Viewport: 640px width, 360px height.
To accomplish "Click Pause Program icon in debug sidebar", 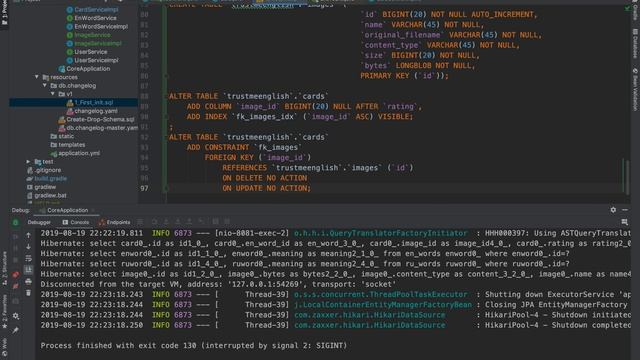I will coord(16,248).
